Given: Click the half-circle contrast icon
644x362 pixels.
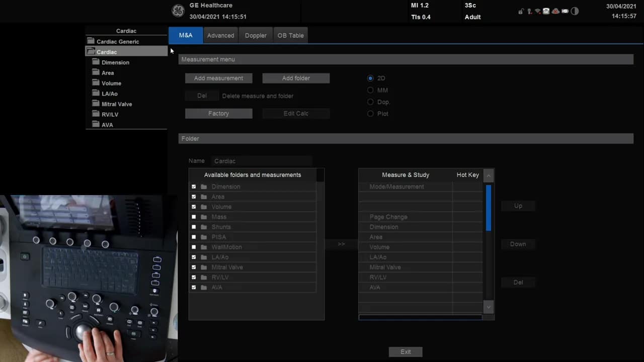Looking at the screenshot, I should (575, 12).
